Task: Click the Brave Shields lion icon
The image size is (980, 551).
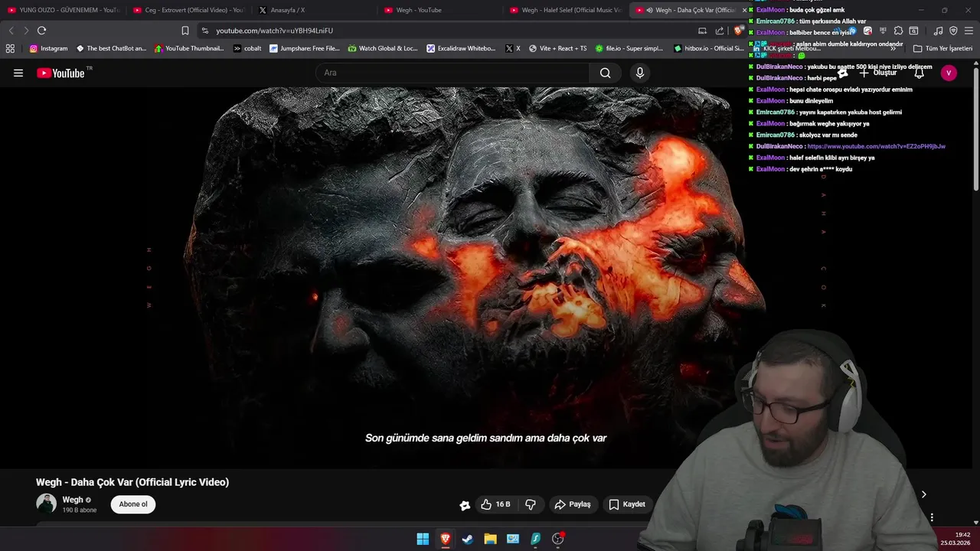Action: (x=737, y=31)
